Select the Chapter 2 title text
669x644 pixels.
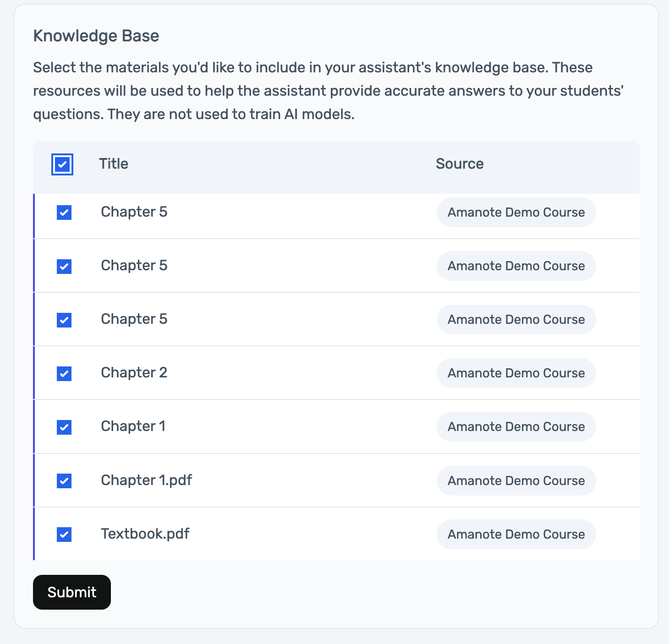coord(134,373)
